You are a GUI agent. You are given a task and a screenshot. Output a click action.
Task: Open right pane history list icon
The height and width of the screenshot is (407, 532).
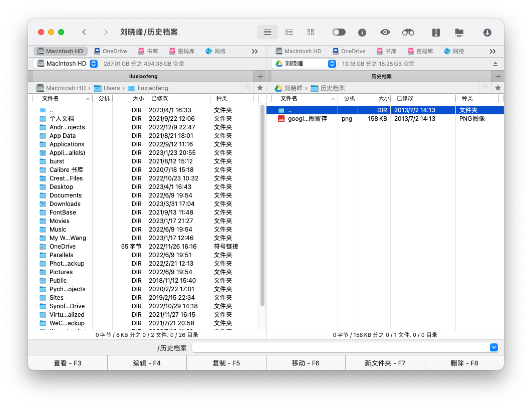coord(485,88)
